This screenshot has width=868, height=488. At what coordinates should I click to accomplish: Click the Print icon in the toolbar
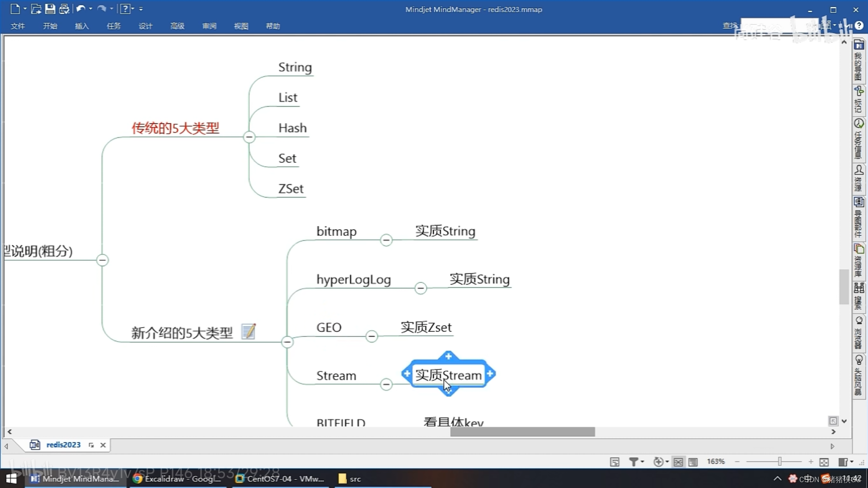click(64, 9)
